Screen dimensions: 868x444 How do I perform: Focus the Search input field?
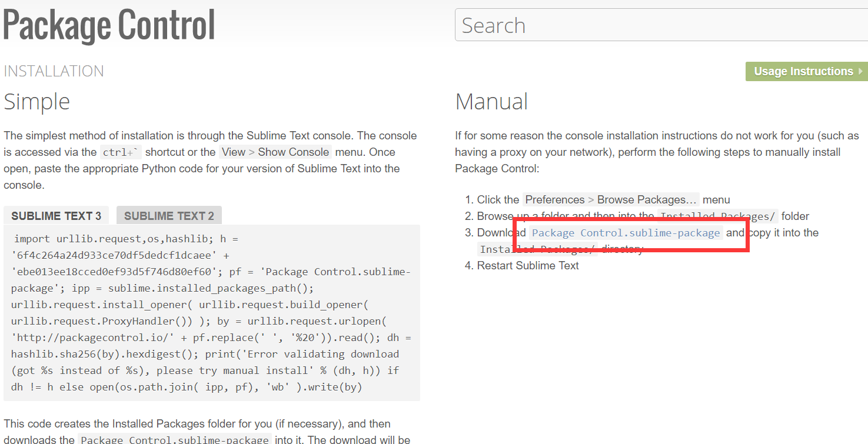point(661,25)
